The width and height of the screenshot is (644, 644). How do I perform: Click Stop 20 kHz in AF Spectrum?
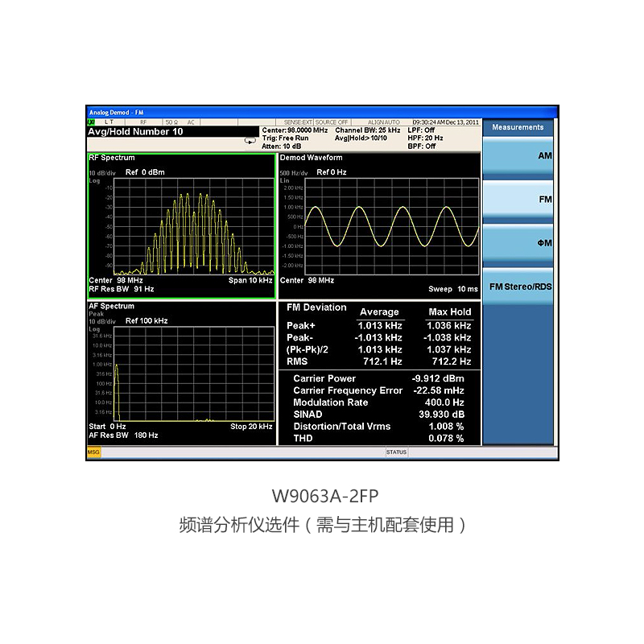tap(251, 427)
